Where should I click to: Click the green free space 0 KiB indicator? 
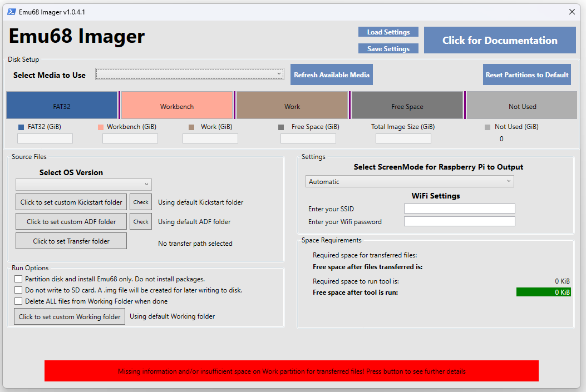pyautogui.click(x=543, y=292)
